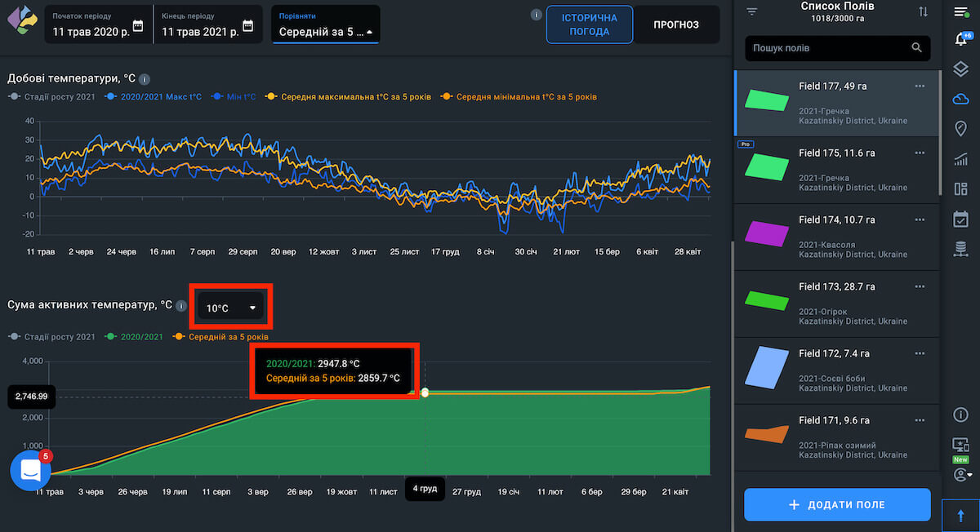Click the cloud weather icon in sidebar

tap(960, 99)
